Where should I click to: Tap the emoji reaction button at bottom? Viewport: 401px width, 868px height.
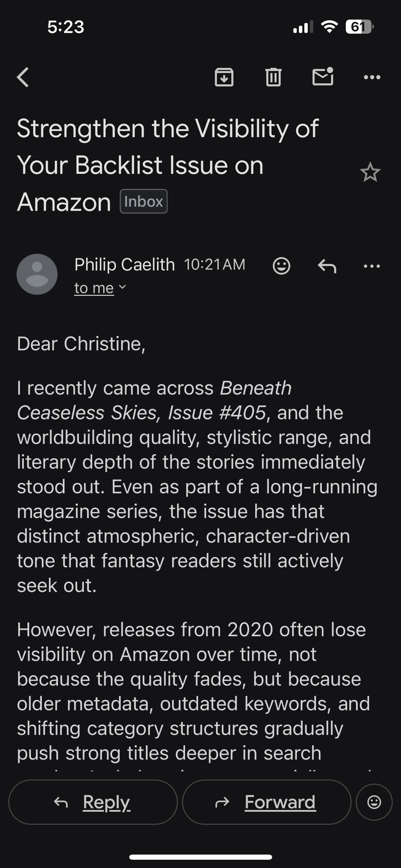(x=374, y=802)
